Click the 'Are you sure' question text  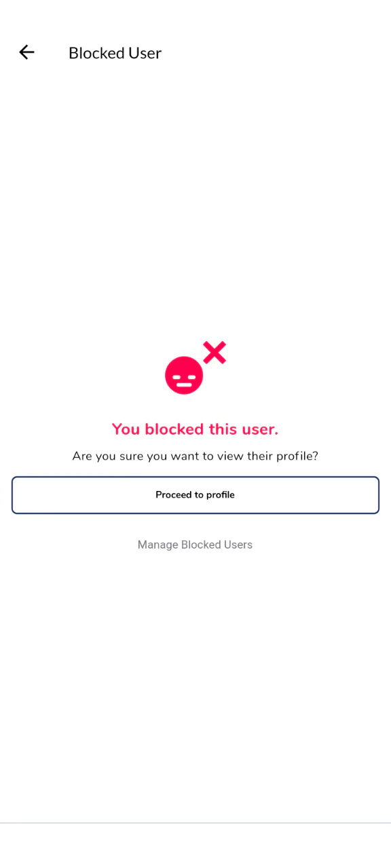195,456
